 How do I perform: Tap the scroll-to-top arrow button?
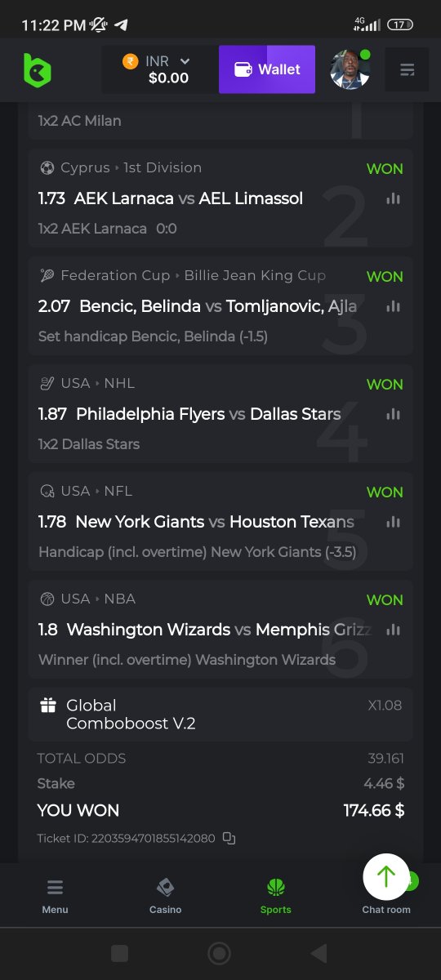click(386, 876)
